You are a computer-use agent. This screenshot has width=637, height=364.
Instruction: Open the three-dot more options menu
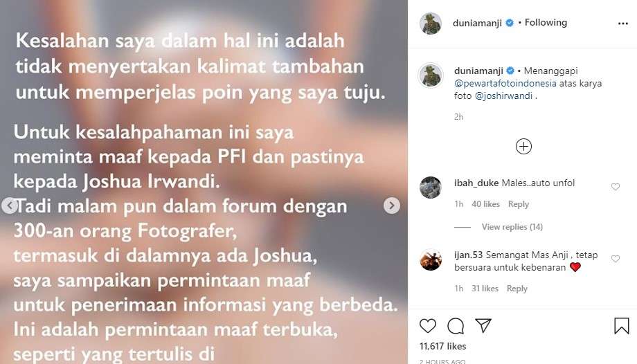pos(622,24)
